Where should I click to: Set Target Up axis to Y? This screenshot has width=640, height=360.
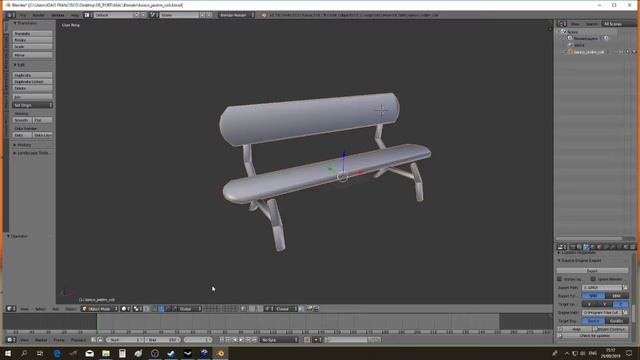[605, 304]
